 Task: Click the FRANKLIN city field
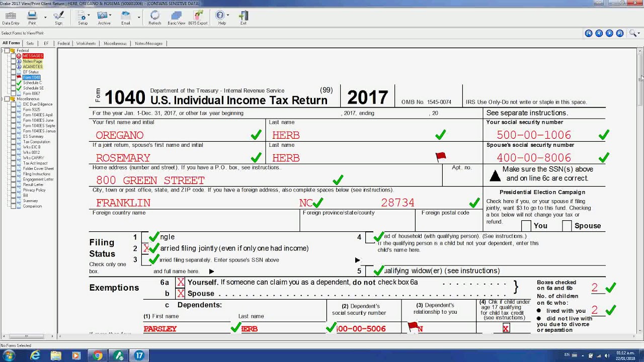(123, 203)
